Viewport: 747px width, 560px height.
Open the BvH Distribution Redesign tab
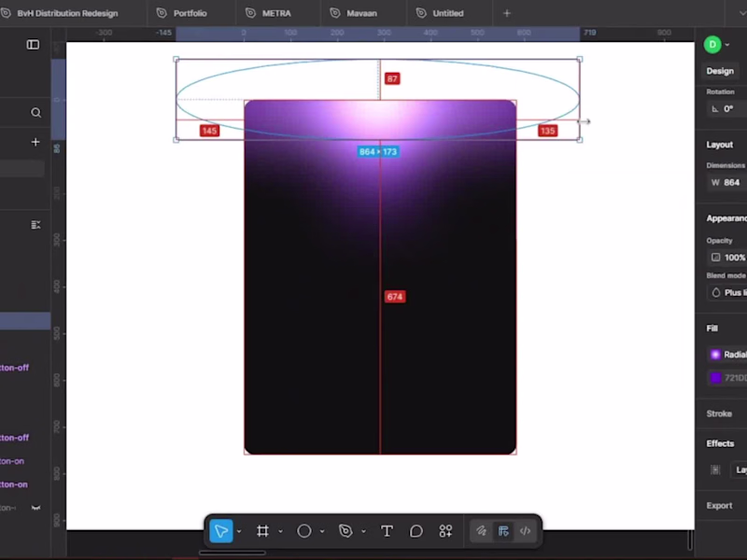pos(67,13)
